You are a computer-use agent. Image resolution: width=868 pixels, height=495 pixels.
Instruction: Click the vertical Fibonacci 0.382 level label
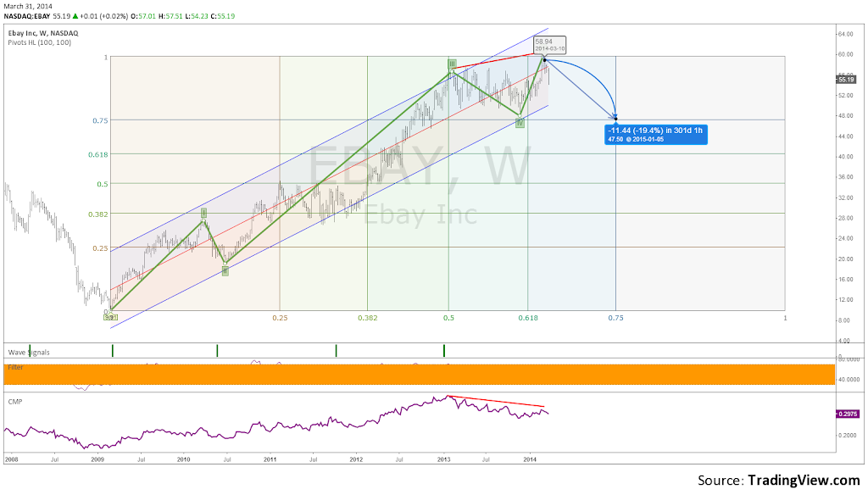(x=98, y=214)
